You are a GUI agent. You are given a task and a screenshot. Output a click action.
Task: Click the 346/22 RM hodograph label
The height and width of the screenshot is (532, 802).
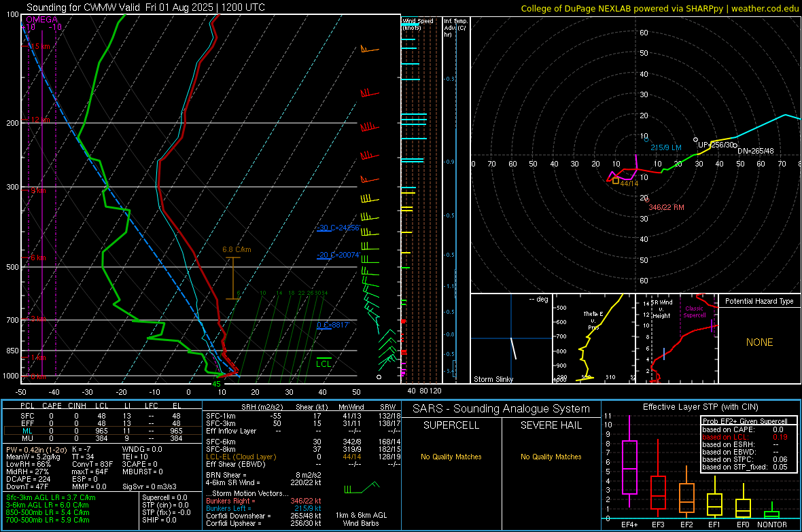666,207
